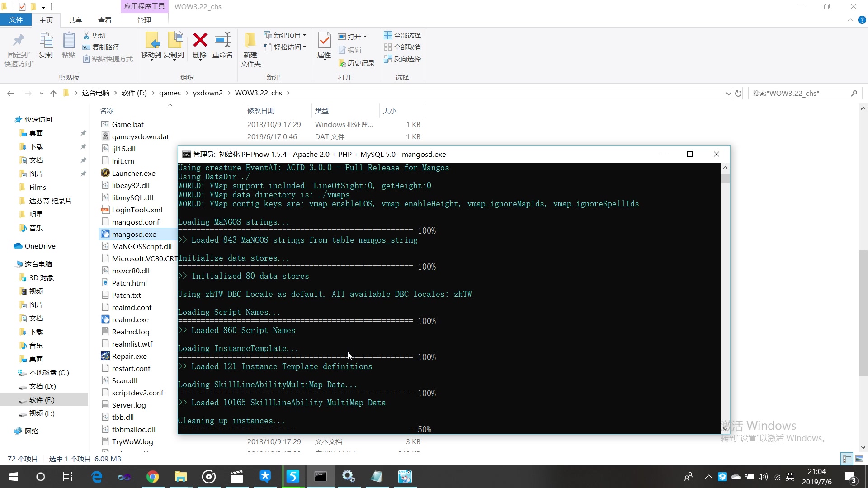Screen dimensions: 868x488
Task: Click Invert selection (反向选择)
Action: pos(402,59)
